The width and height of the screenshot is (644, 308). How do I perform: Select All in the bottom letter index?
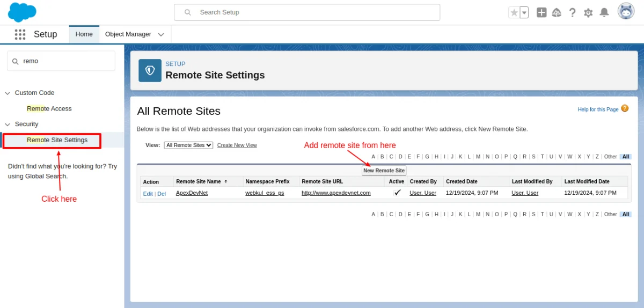626,214
